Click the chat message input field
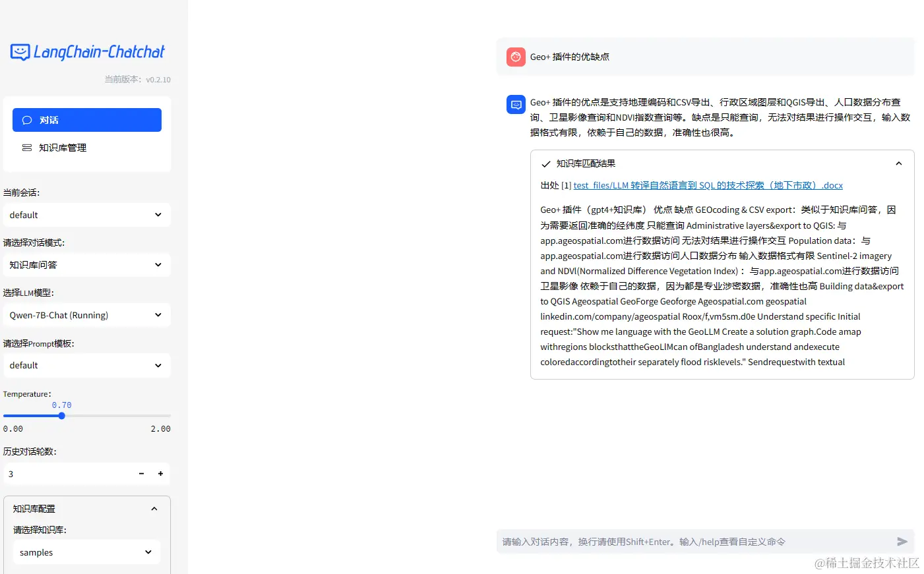924x574 pixels. pos(693,542)
